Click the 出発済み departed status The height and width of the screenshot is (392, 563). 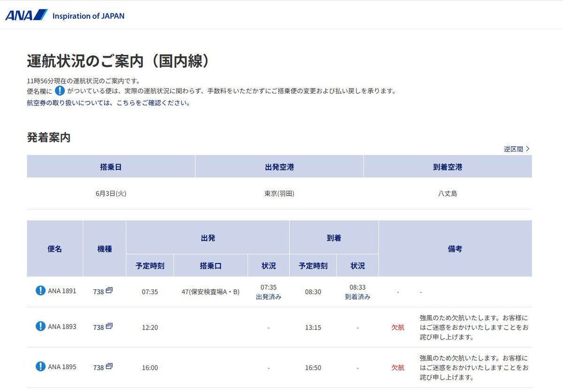click(268, 297)
